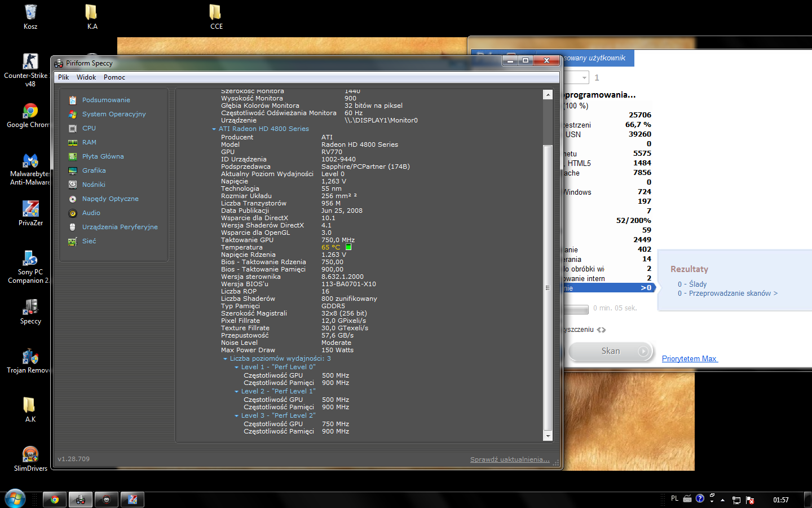Open the Plik menu
The width and height of the screenshot is (812, 508).
[x=63, y=77]
